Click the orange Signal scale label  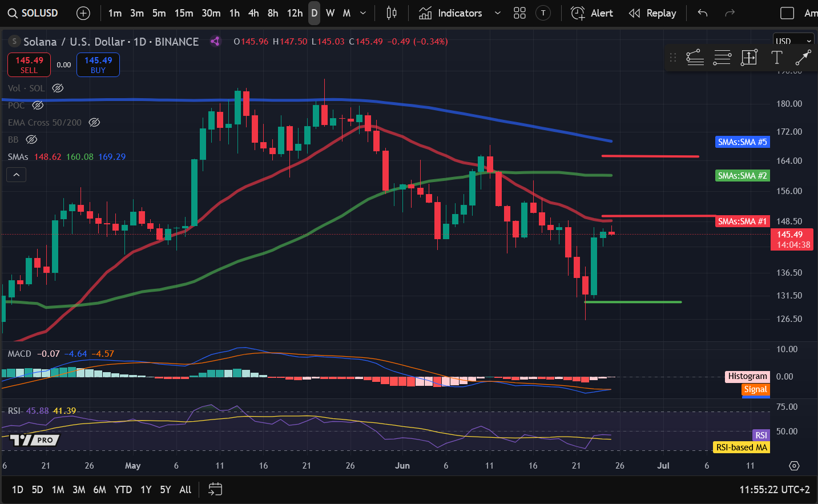pos(756,389)
